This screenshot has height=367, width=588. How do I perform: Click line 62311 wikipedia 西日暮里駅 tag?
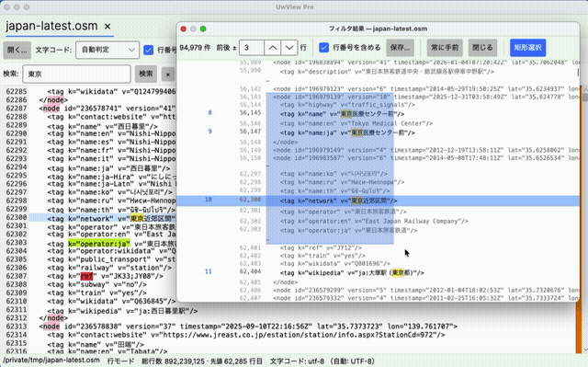(122, 311)
